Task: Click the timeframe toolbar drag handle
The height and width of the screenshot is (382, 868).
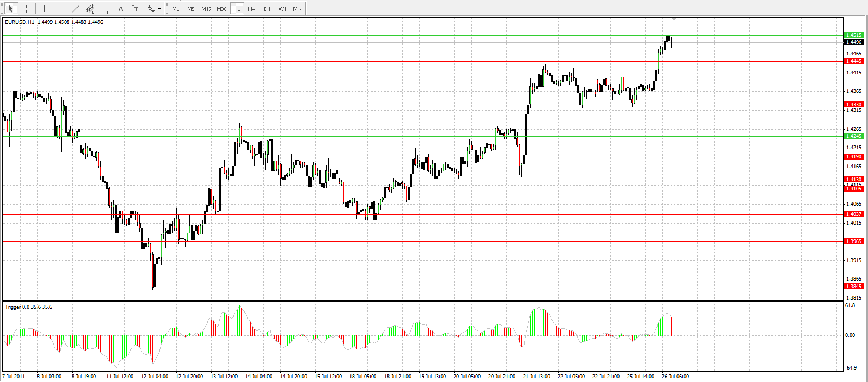Action: tap(167, 9)
